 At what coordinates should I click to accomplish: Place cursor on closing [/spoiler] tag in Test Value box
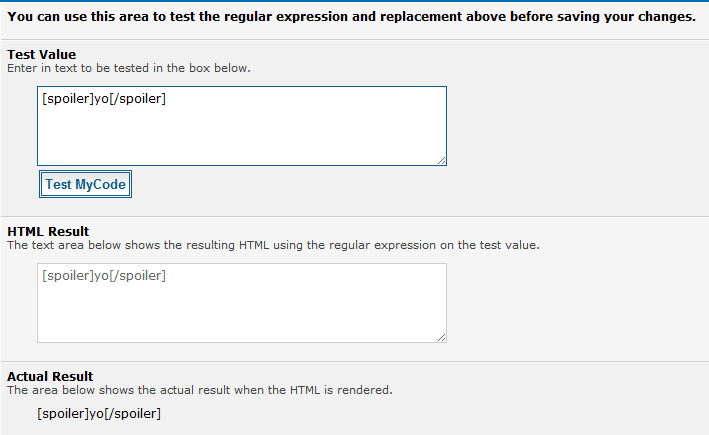(137, 99)
